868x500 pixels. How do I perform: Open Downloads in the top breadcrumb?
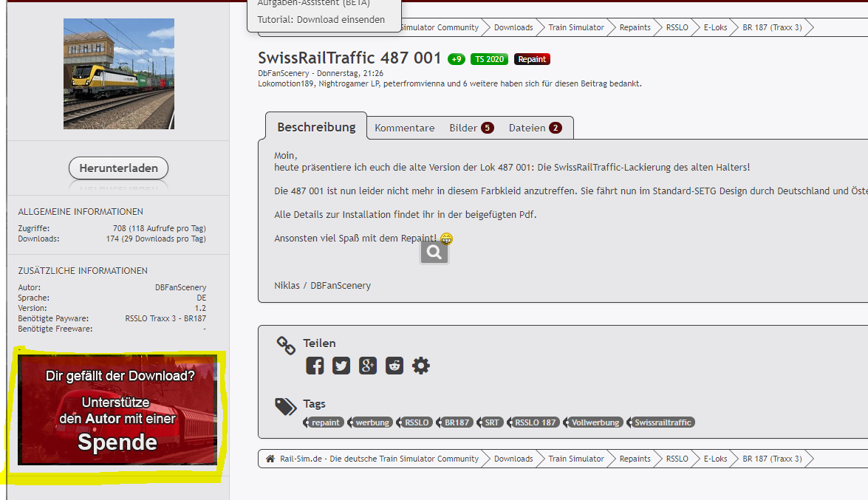pyautogui.click(x=513, y=27)
